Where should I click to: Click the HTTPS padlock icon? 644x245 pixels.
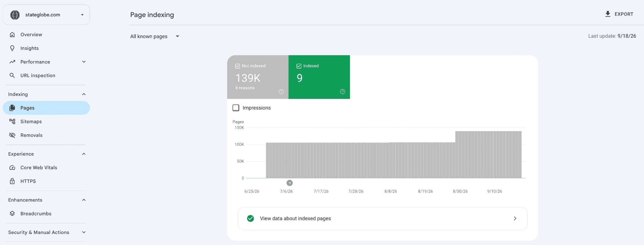(12, 181)
